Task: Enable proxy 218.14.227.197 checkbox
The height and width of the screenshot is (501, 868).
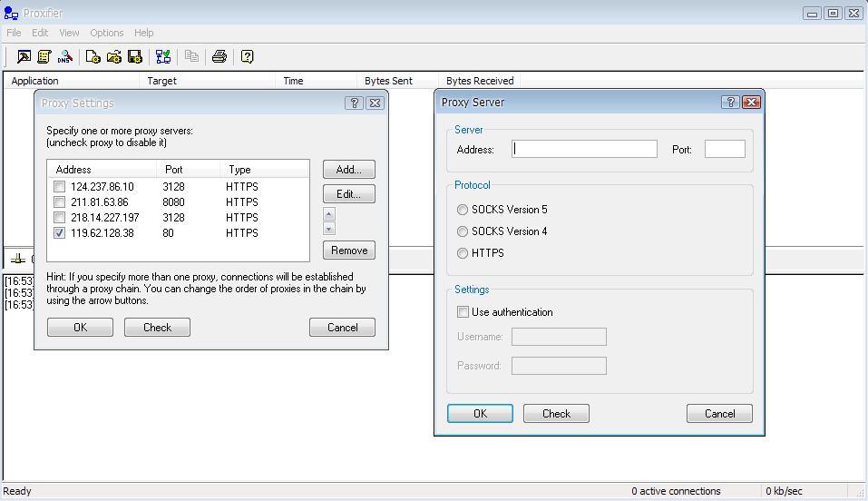Action: tap(59, 217)
